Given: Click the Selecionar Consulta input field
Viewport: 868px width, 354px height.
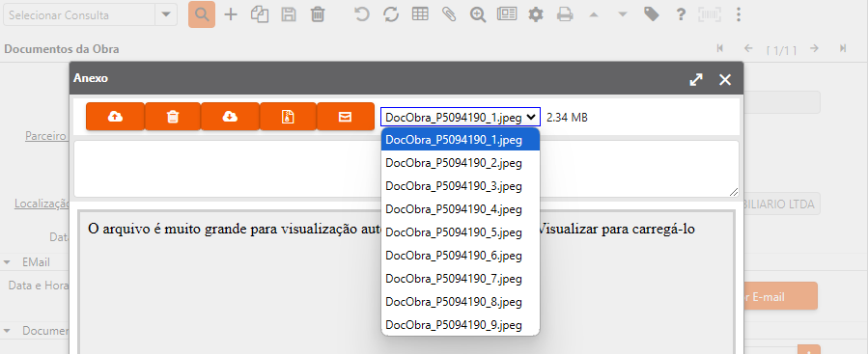Looking at the screenshot, I should point(80,14).
